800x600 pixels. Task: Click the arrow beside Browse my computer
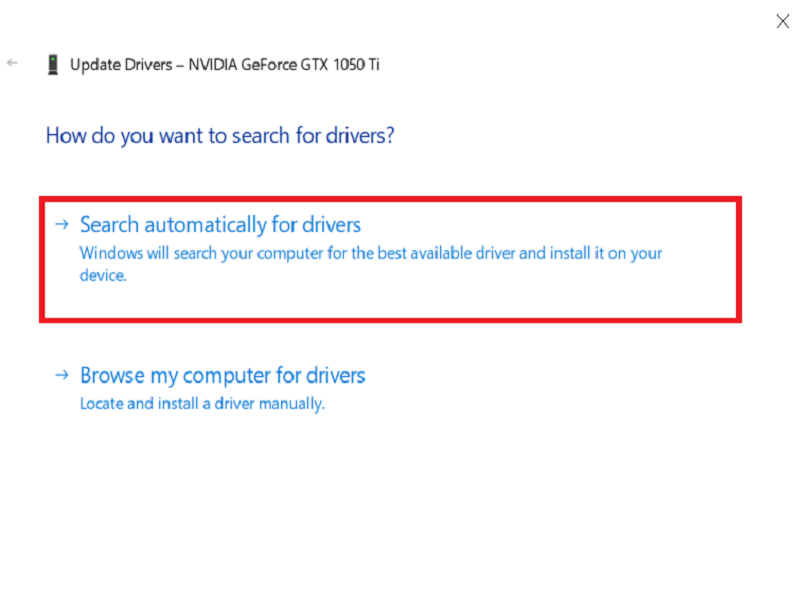point(62,375)
